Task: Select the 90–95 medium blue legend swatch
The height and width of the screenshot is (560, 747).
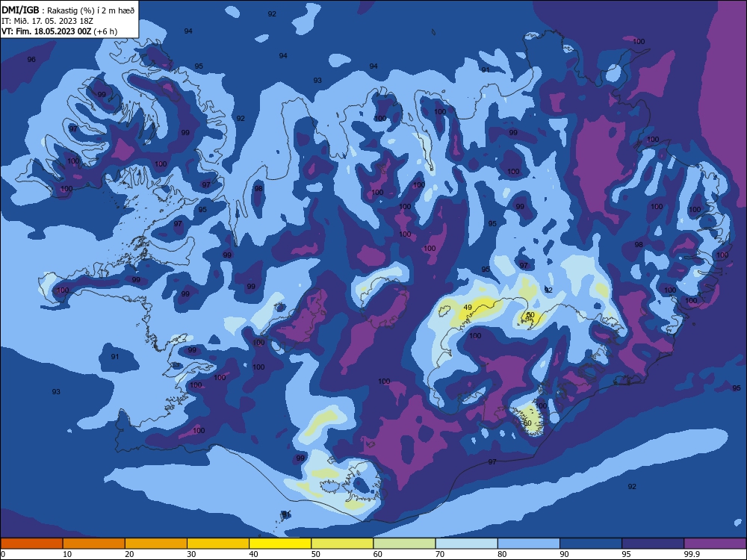Action: 591,544
